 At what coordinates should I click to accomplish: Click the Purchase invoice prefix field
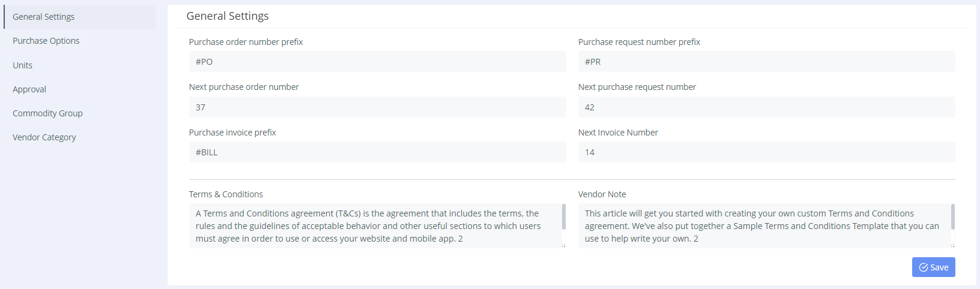pos(377,152)
